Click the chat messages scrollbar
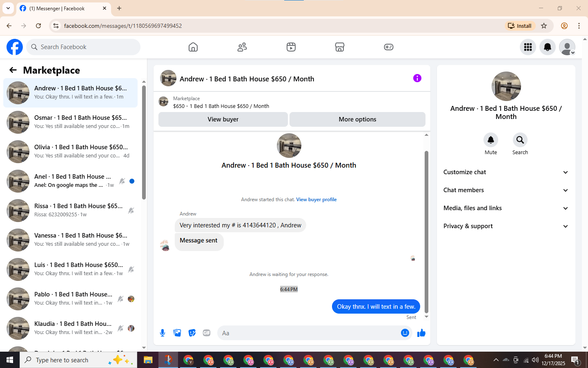Viewport: 588px width, 368px height. pos(426,232)
